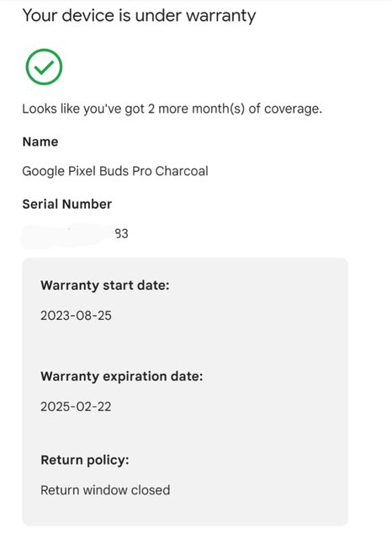Click the word 'coverage' in the message
The image size is (392, 539).
pyautogui.click(x=293, y=109)
